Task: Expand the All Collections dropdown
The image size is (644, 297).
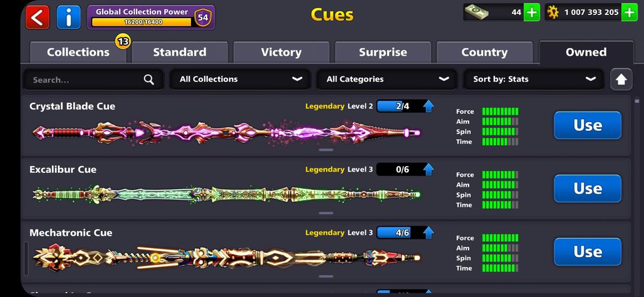Action: (x=241, y=80)
